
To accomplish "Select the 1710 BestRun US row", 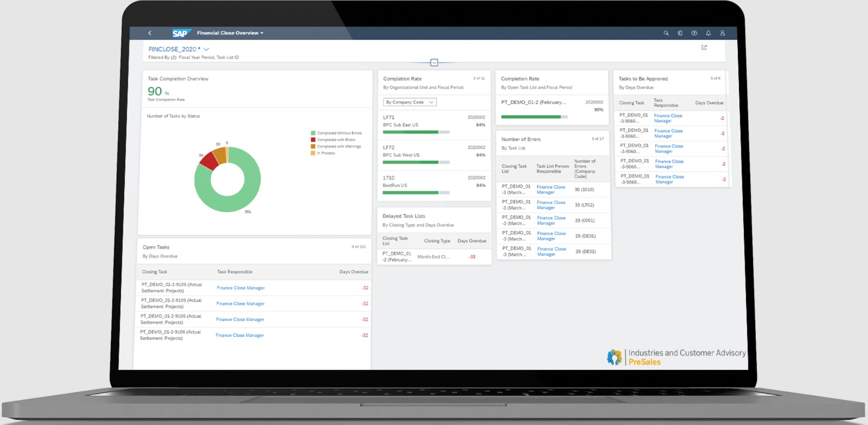I will [x=434, y=185].
